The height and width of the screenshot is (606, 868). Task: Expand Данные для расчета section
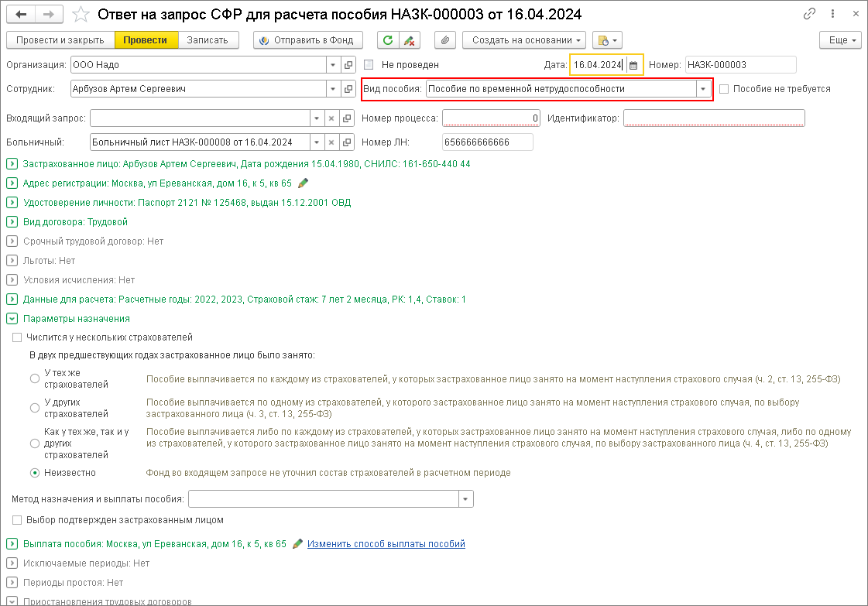pyautogui.click(x=12, y=300)
